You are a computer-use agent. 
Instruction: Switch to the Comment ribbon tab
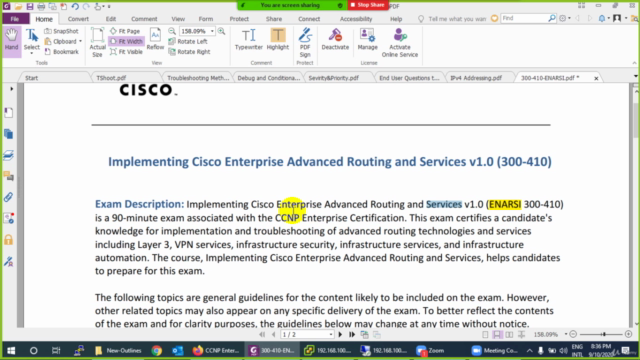click(x=144, y=19)
